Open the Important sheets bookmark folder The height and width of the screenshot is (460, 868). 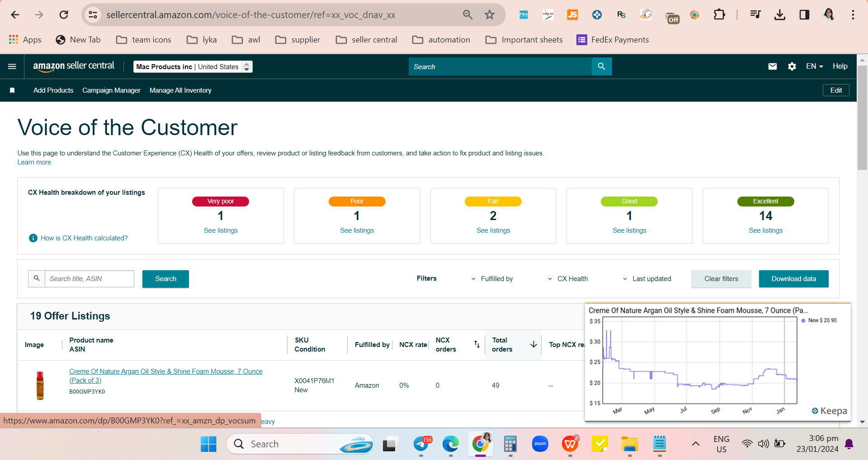[x=524, y=40]
